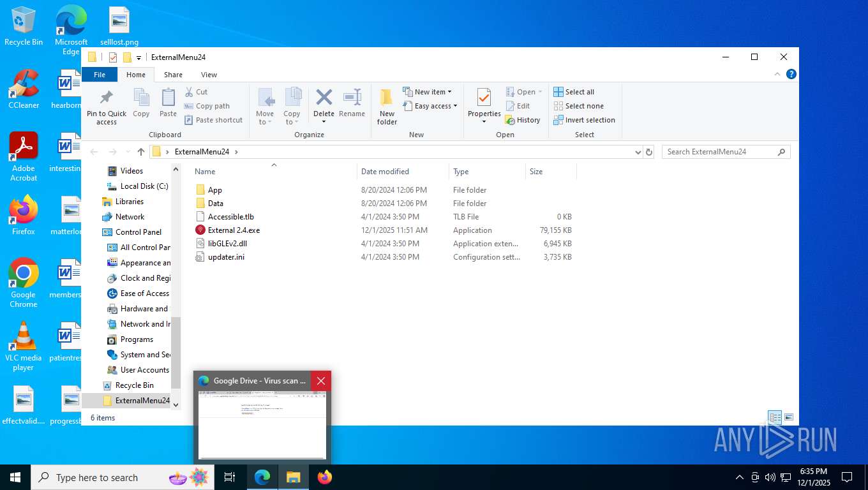Open the notification center icon
Viewport: 868px width, 490px height.
coord(847,477)
